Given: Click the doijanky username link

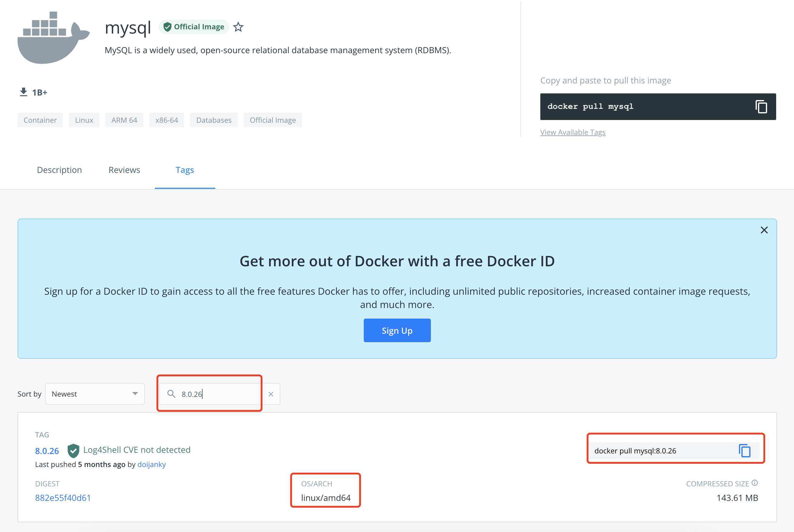Looking at the screenshot, I should click(x=152, y=465).
